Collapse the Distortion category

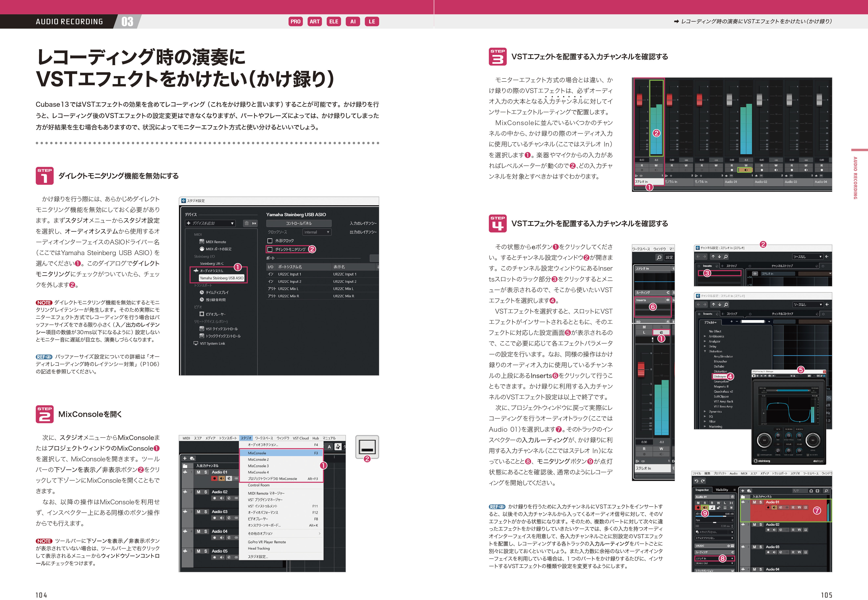pyautogui.click(x=705, y=352)
